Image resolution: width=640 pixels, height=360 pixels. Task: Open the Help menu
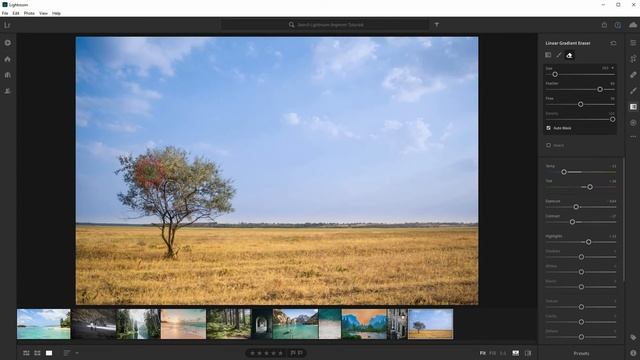point(56,13)
